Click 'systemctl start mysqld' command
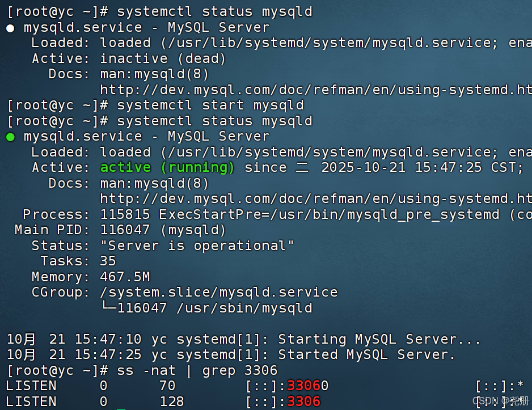The image size is (532, 410). [210, 105]
